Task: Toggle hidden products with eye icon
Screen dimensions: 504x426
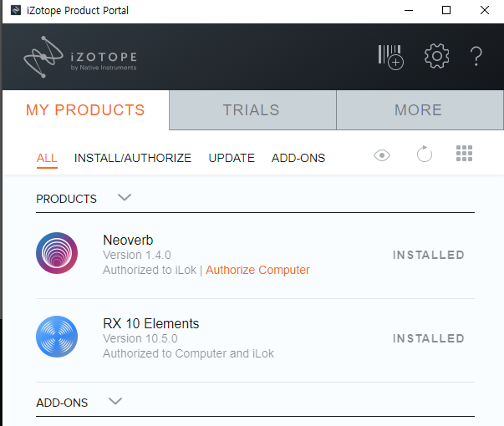Action: (x=382, y=155)
